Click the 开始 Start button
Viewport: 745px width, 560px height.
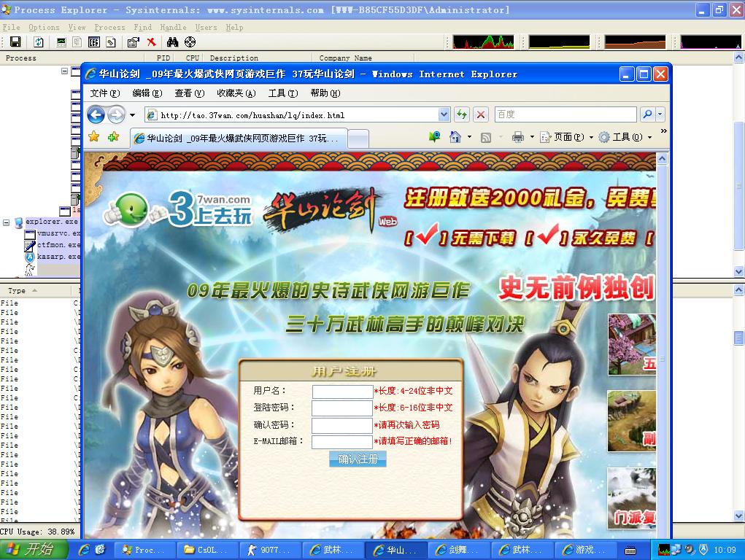coord(34,550)
